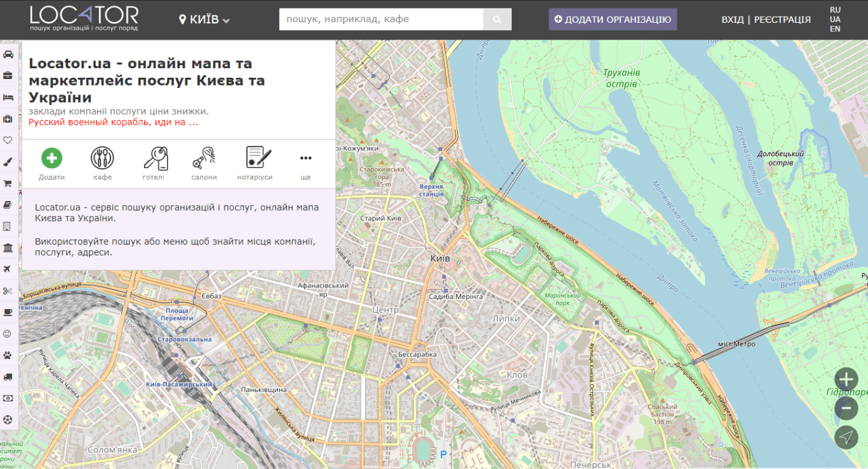Click the car icon in the left sidebar

(8, 54)
